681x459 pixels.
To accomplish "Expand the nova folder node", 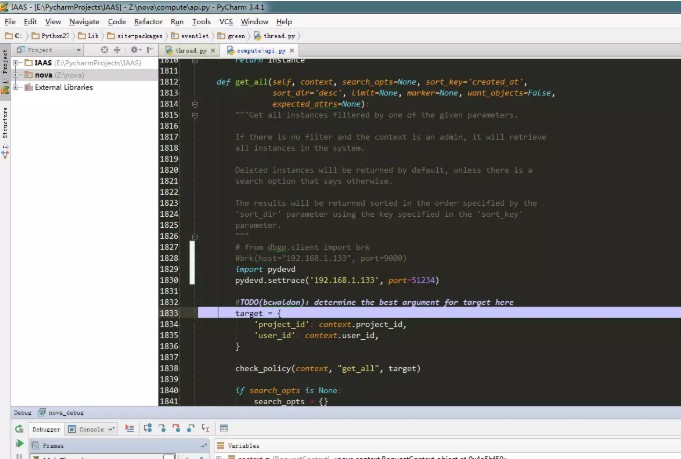I will tap(16, 75).
